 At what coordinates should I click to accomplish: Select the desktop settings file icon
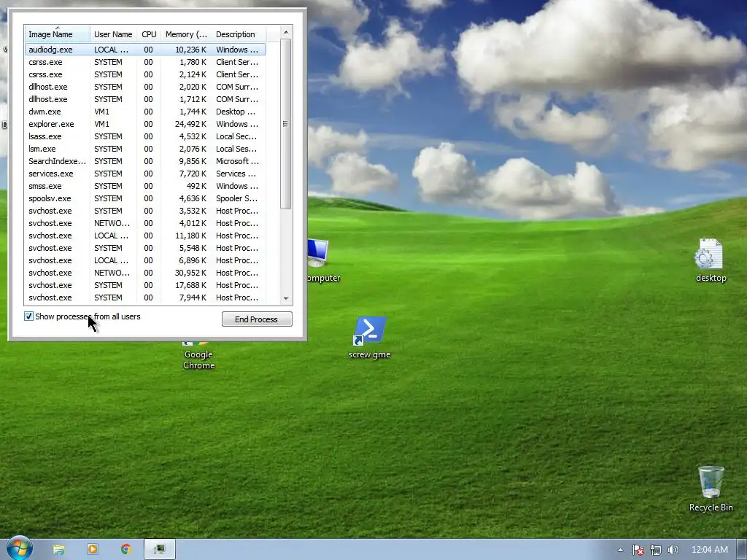pyautogui.click(x=711, y=261)
